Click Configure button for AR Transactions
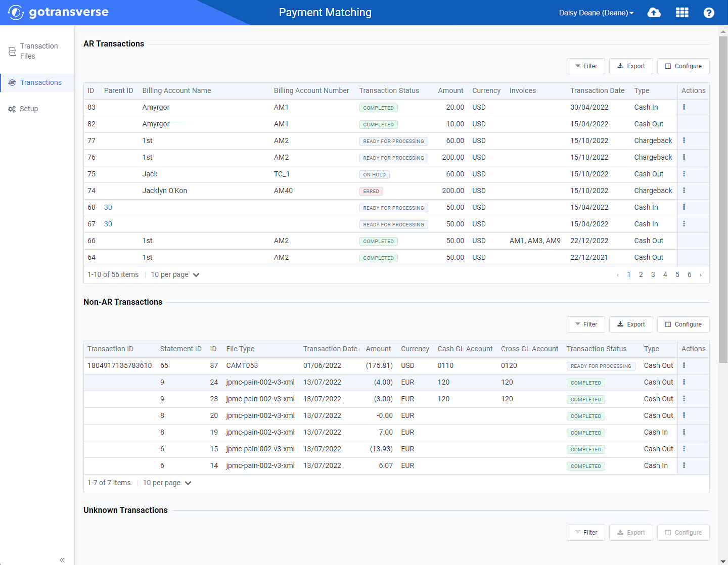This screenshot has height=565, width=728. pyautogui.click(x=684, y=66)
